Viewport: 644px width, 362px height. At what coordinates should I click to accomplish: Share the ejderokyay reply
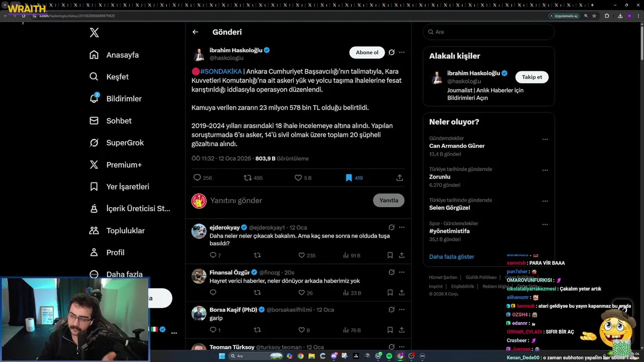pyautogui.click(x=401, y=255)
